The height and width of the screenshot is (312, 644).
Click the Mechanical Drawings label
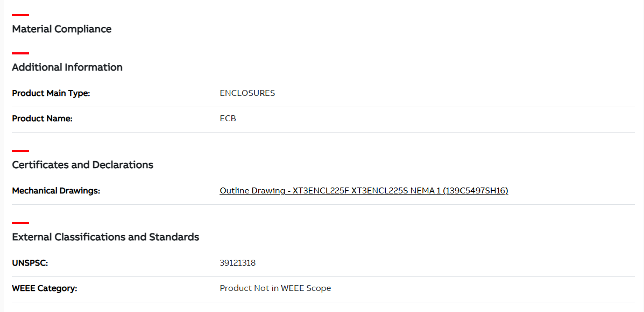[56, 191]
